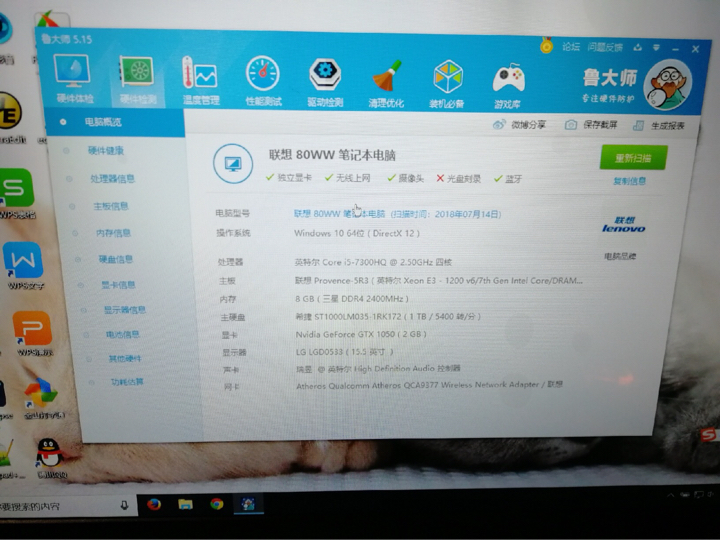The image size is (720, 540).
Task: Click the microphone icon in search box
Action: [x=124, y=506]
